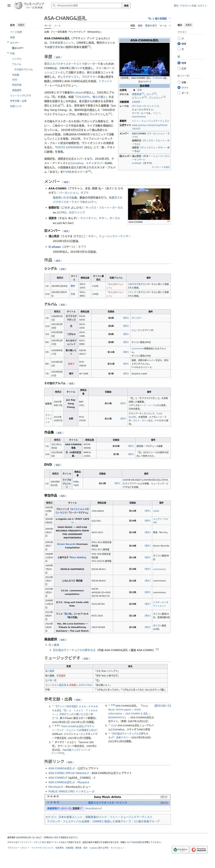The height and width of the screenshot is (868, 215).
Task: Hide the 表示 appearance panel via 非表示
Action: point(189,25)
